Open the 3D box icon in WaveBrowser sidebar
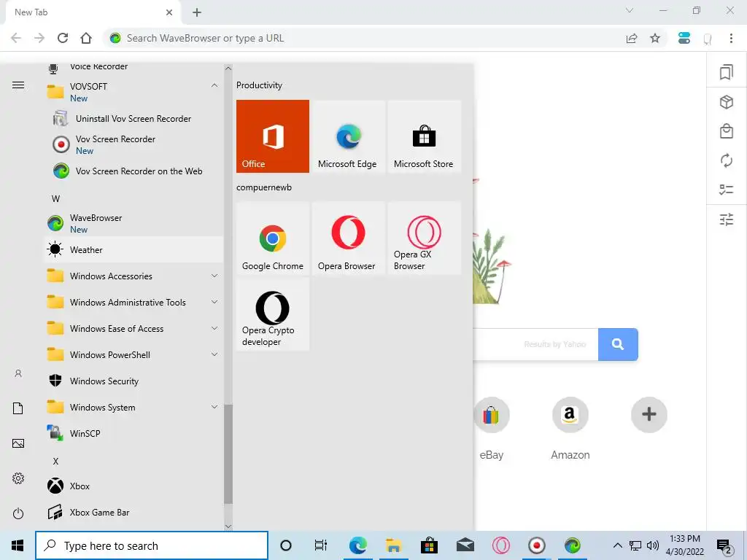Image resolution: width=747 pixels, height=560 pixels. coord(726,102)
